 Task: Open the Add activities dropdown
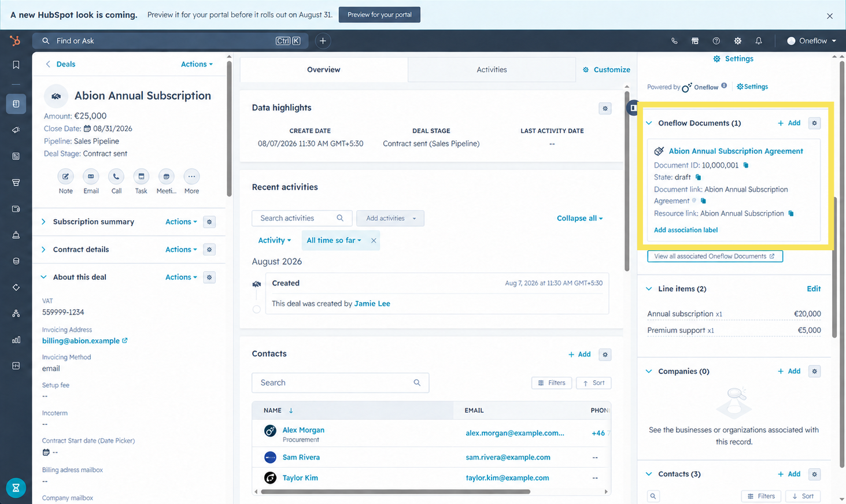click(390, 218)
